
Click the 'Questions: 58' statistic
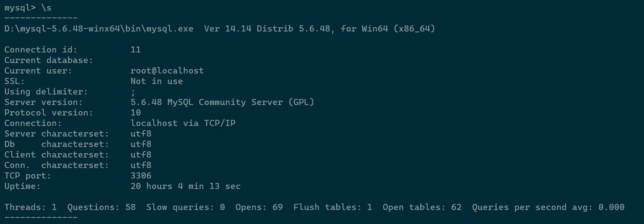pos(101,207)
